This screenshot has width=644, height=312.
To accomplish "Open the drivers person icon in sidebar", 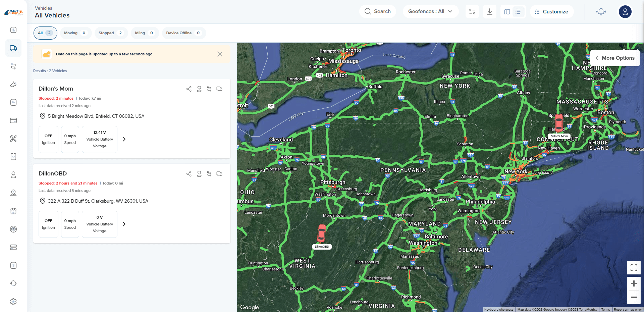I will pyautogui.click(x=13, y=175).
